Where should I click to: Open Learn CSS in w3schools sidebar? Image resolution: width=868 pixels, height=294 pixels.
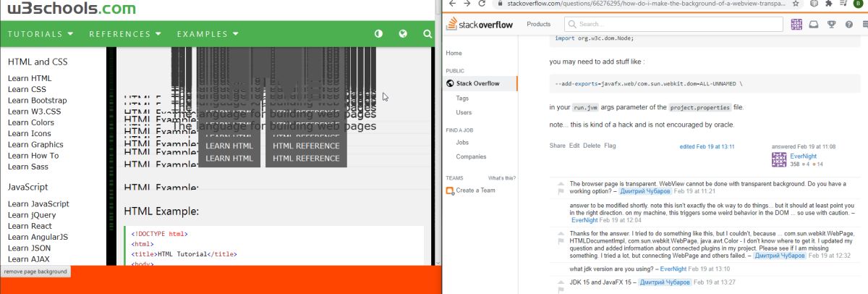pos(27,89)
